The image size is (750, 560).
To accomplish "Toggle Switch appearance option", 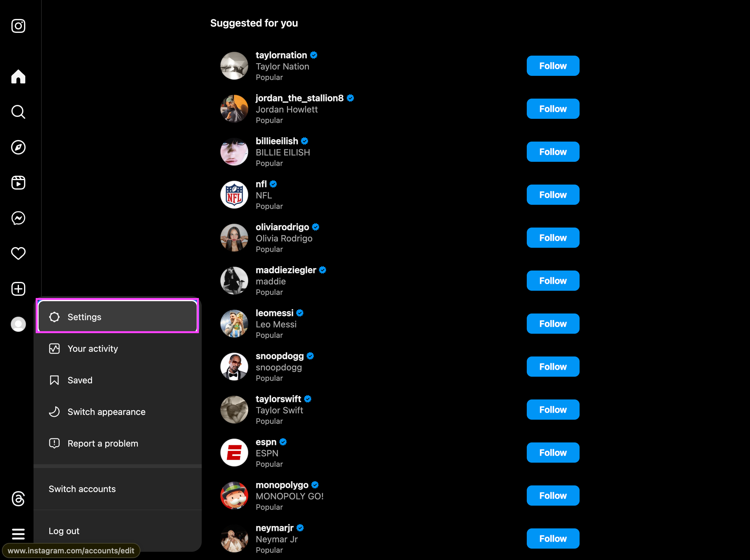I will [117, 411].
